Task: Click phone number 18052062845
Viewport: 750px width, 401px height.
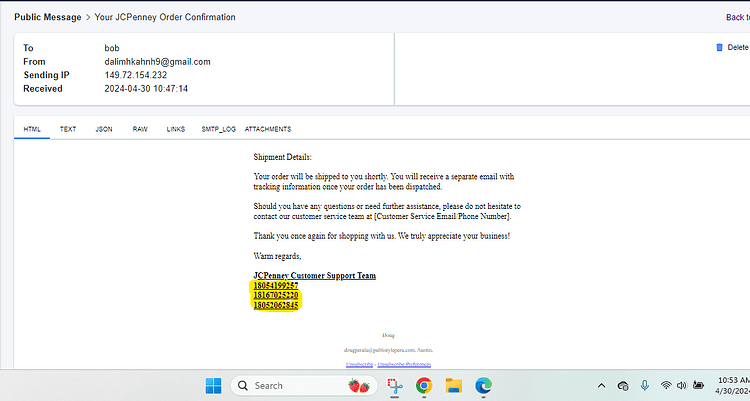Action: pos(276,305)
